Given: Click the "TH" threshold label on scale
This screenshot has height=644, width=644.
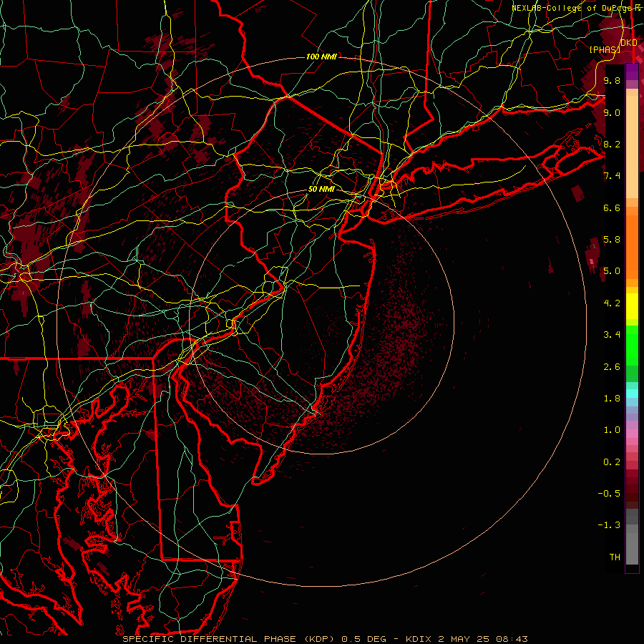Looking at the screenshot, I should (615, 557).
